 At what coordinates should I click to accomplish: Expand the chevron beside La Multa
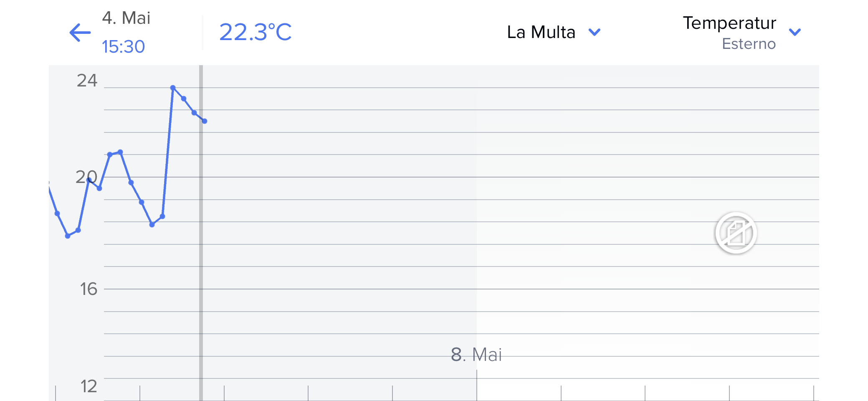tap(594, 32)
